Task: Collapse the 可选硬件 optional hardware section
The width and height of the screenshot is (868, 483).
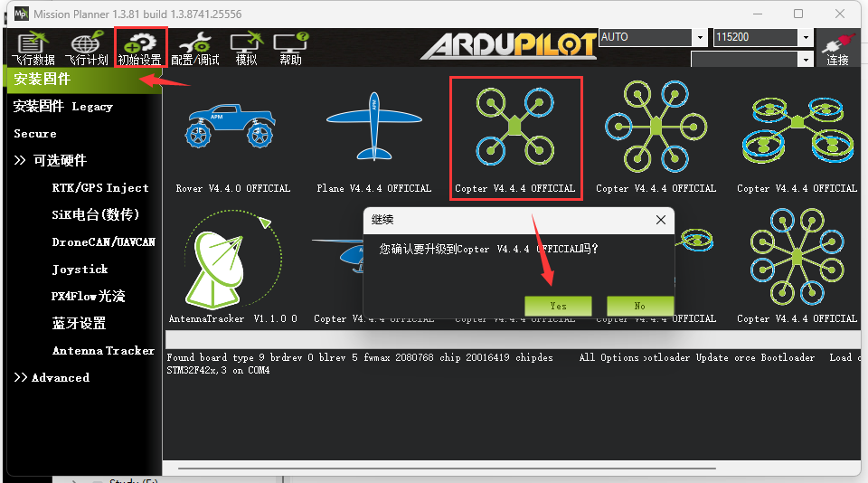Action: click(51, 161)
